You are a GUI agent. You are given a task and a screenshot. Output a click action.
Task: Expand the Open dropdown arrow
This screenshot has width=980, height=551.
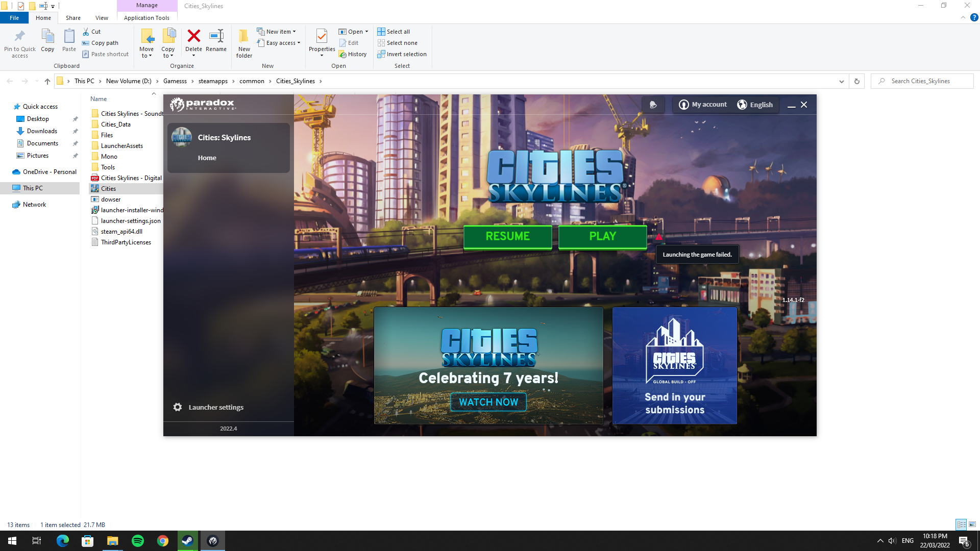coord(366,32)
